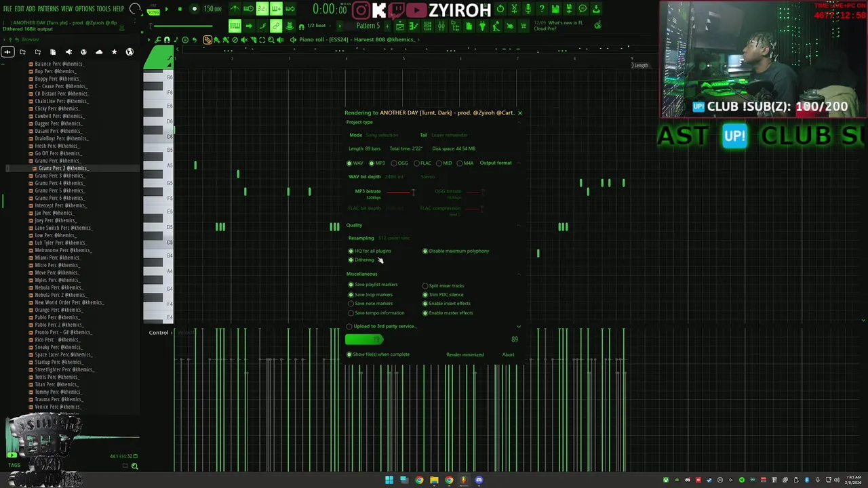The height and width of the screenshot is (488, 868).
Task: Toggle the MP3 output format option
Action: click(x=377, y=163)
